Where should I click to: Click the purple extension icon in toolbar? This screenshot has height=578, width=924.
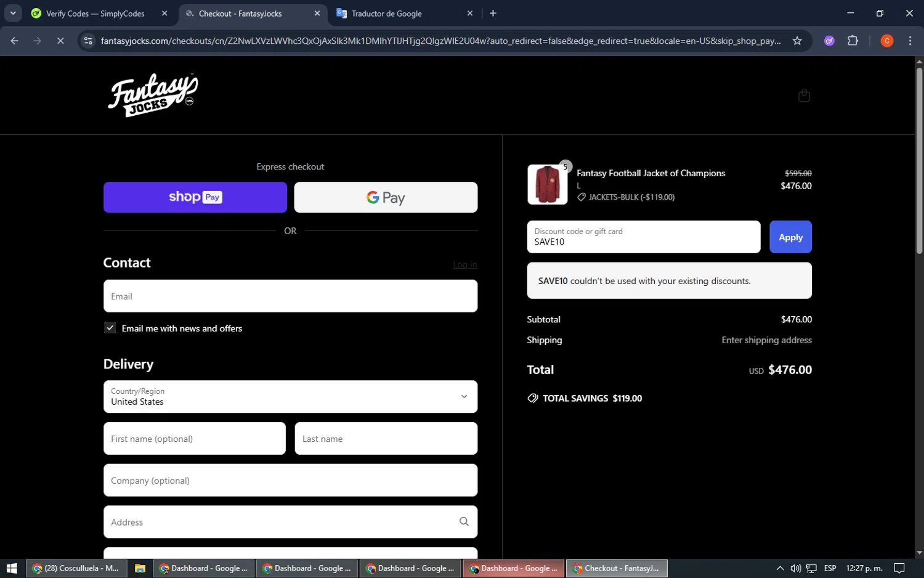(x=829, y=41)
